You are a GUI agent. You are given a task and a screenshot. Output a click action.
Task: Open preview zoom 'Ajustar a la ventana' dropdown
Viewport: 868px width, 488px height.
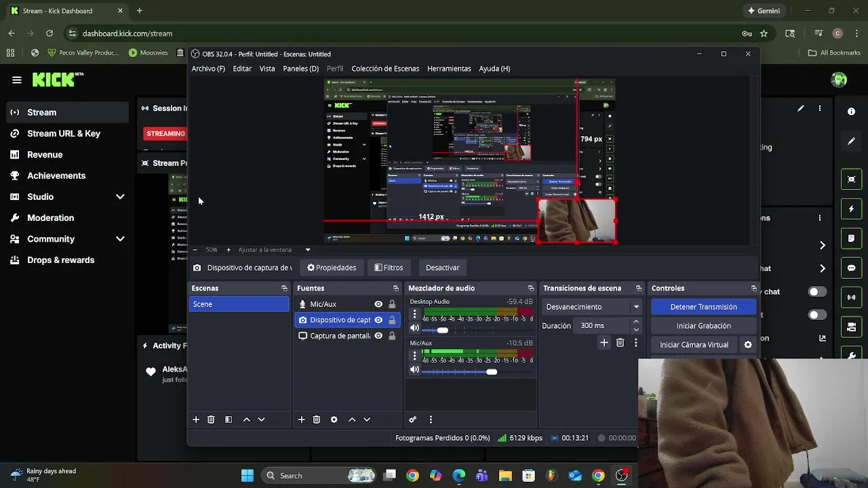point(274,249)
